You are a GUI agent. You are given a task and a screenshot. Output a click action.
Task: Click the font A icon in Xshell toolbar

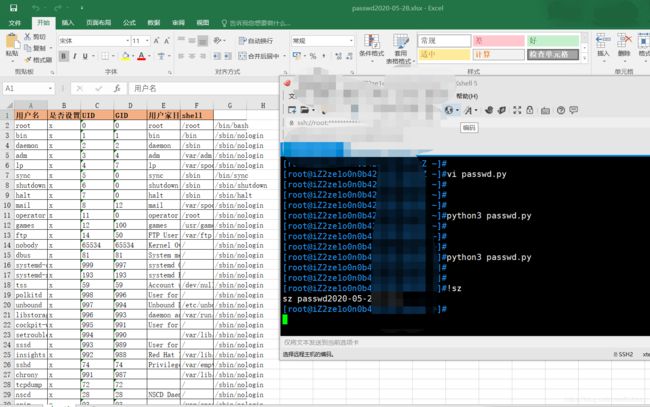pyautogui.click(x=468, y=110)
